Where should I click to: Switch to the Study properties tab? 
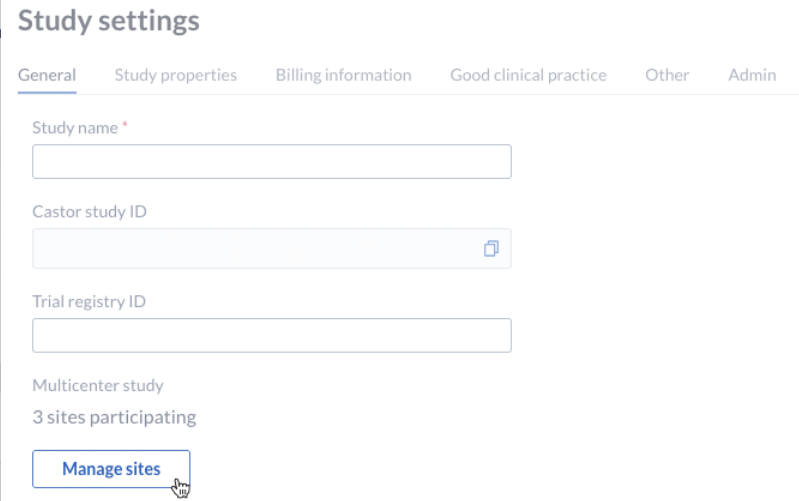(176, 75)
